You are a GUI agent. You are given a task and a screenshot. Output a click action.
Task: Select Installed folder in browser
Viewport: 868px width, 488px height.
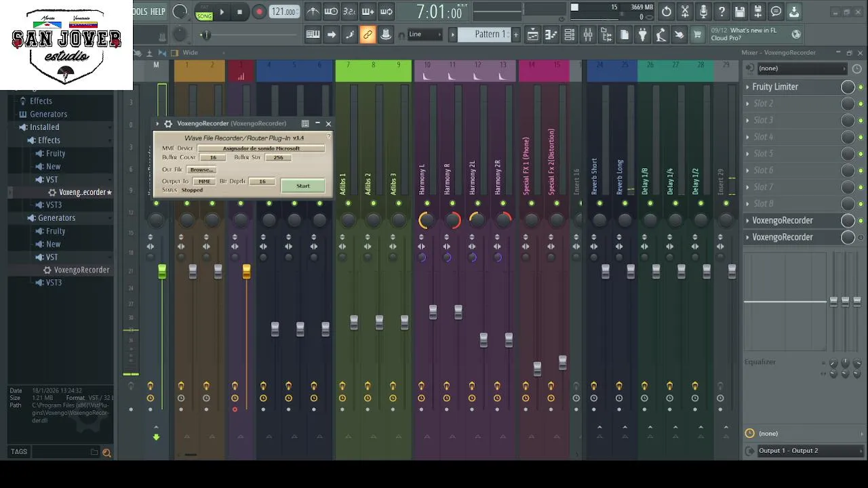(x=44, y=127)
